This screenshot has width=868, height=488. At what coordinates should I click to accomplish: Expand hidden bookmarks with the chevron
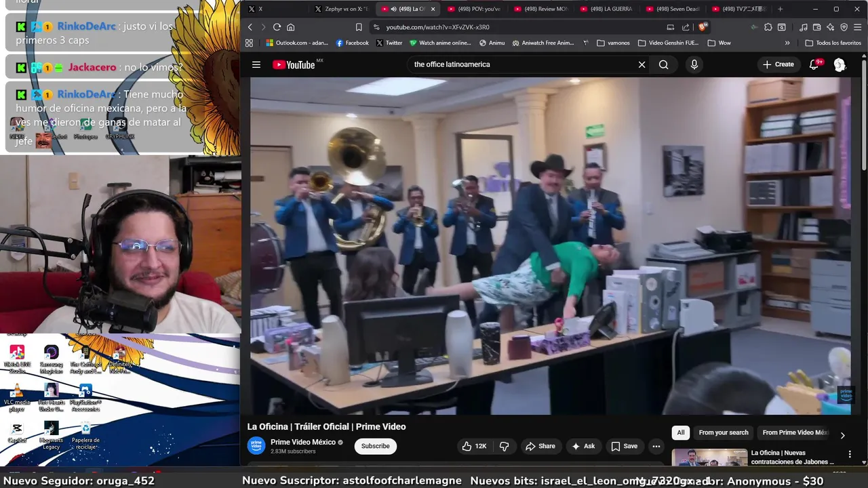coord(787,43)
